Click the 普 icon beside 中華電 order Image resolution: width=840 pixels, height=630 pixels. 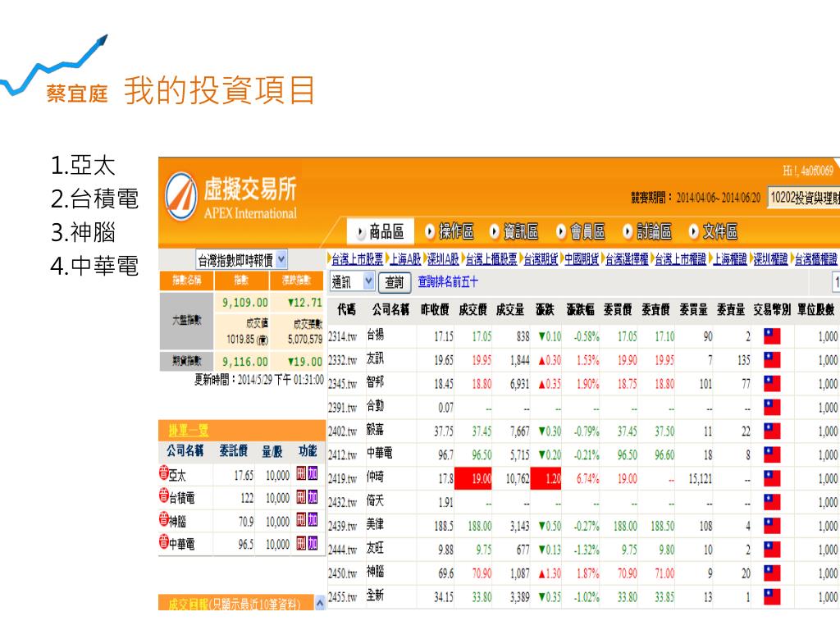[x=164, y=541]
